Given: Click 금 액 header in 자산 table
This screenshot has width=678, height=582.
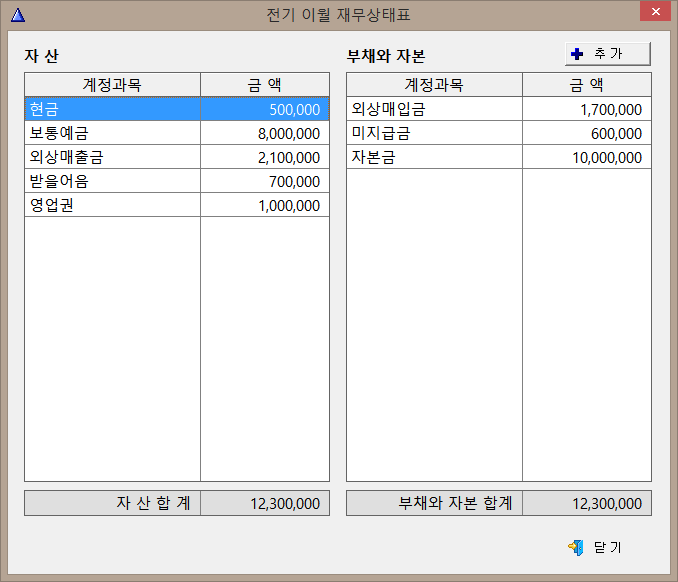Looking at the screenshot, I should coord(265,85).
